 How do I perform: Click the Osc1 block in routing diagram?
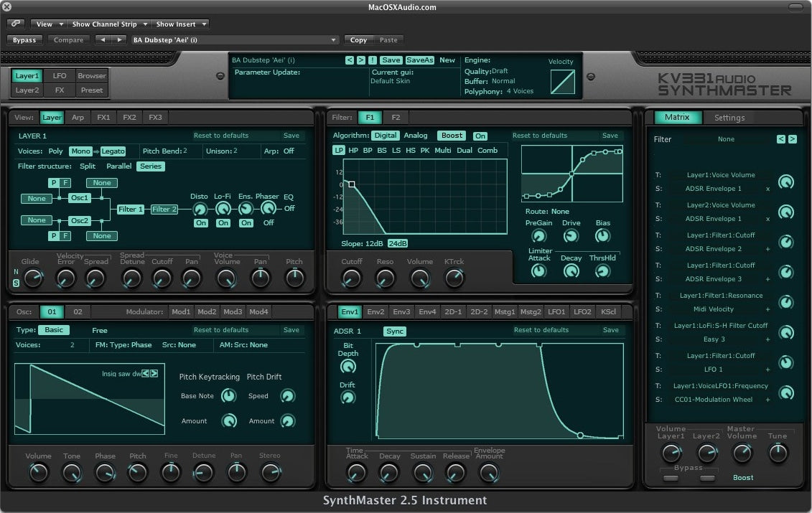coord(79,198)
